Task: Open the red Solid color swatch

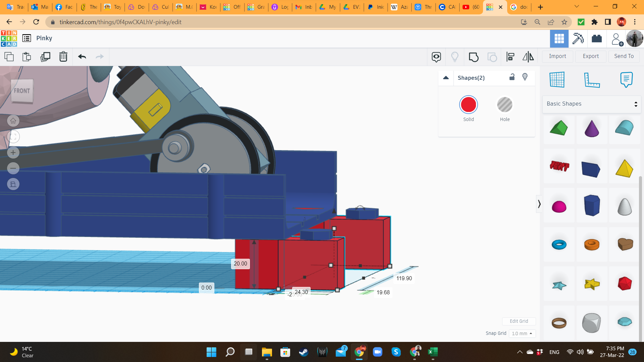Action: pos(468,105)
